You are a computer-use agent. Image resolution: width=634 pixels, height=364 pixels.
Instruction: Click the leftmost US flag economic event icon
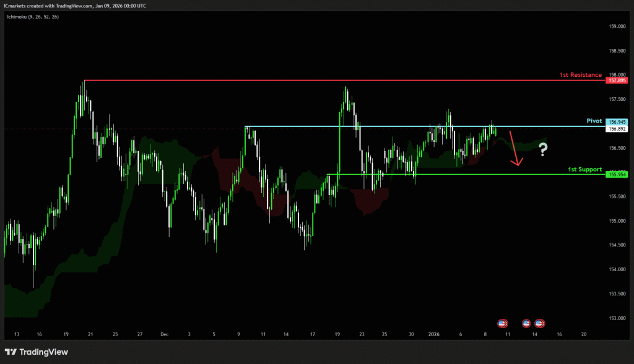[x=502, y=323]
